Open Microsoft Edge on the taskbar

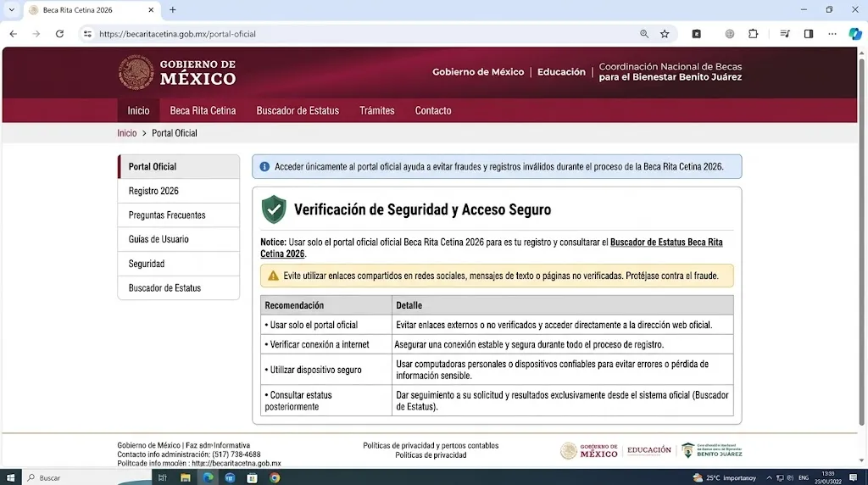(x=208, y=477)
